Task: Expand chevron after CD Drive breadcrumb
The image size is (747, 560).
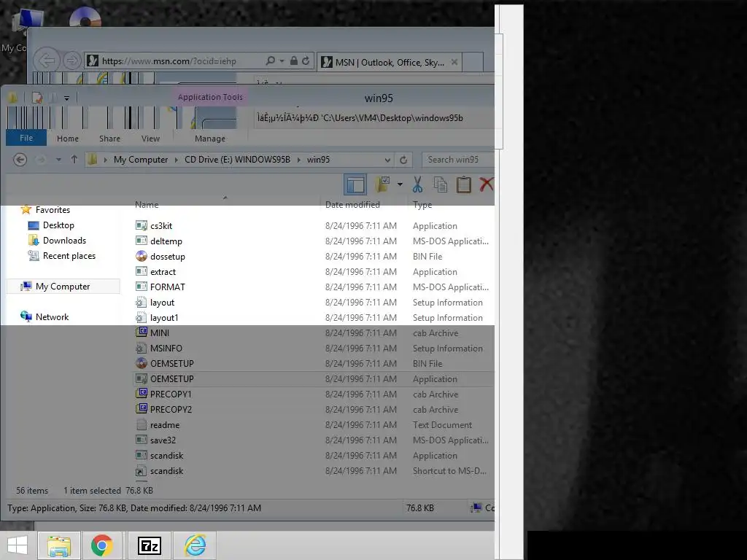Action: pyautogui.click(x=298, y=160)
